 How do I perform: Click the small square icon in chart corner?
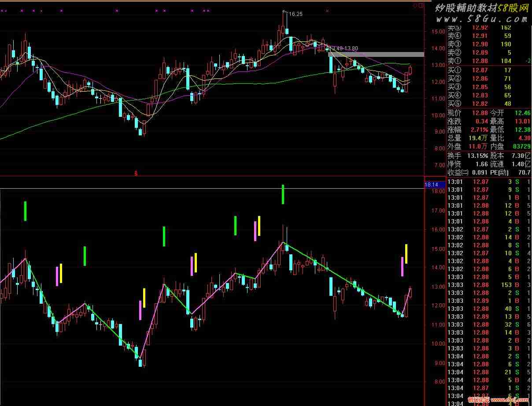(421, 6)
